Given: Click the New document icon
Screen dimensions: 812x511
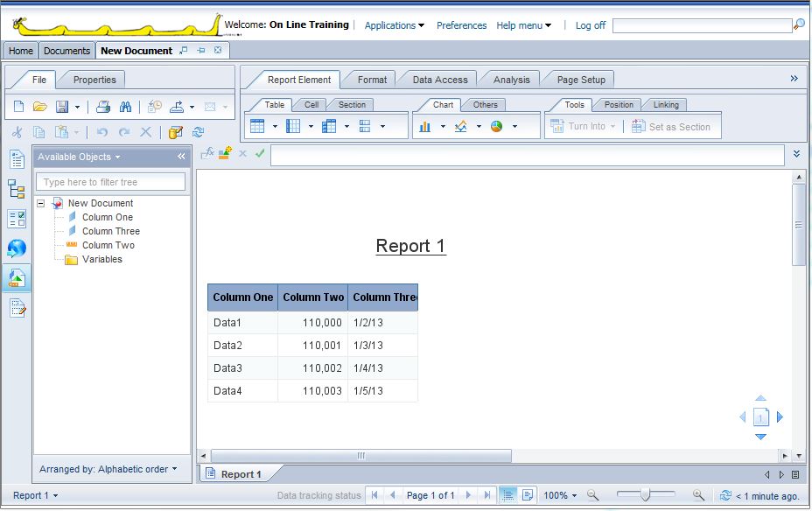Looking at the screenshot, I should pos(18,107).
